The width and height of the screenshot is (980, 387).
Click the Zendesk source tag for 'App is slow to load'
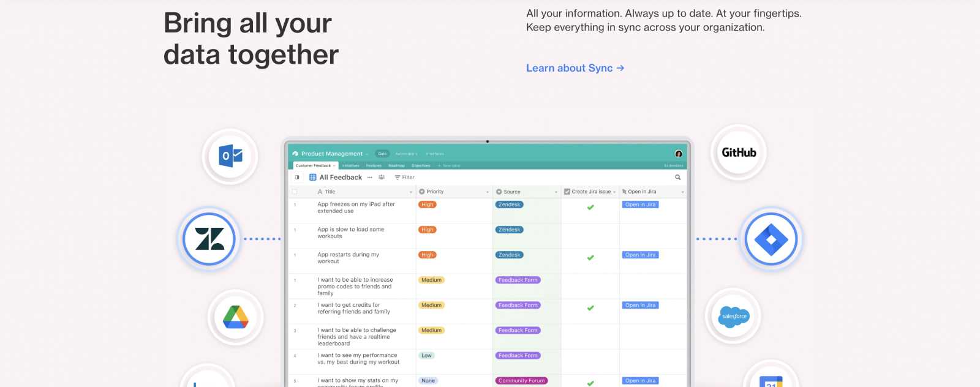click(509, 230)
